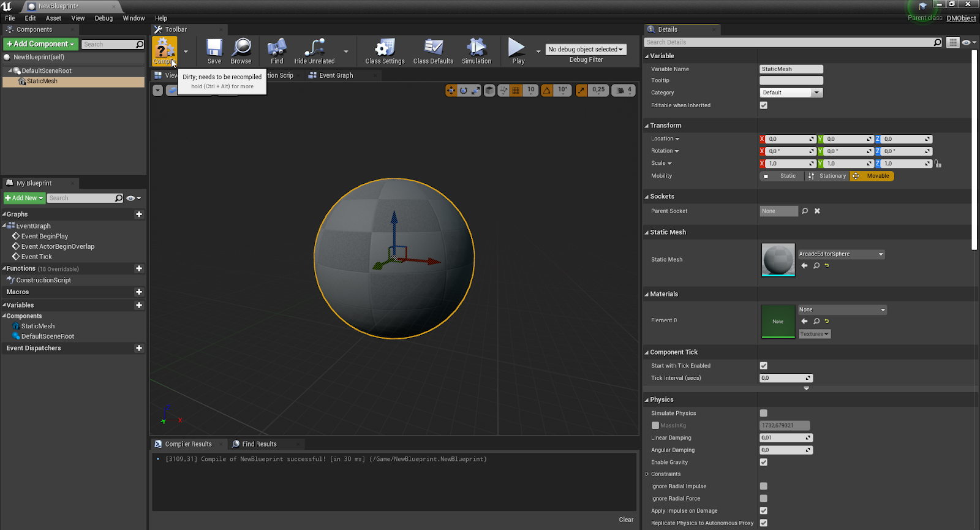Use selected asset arrow for Element 0 material
Image resolution: width=980 pixels, height=530 pixels.
[x=804, y=321]
